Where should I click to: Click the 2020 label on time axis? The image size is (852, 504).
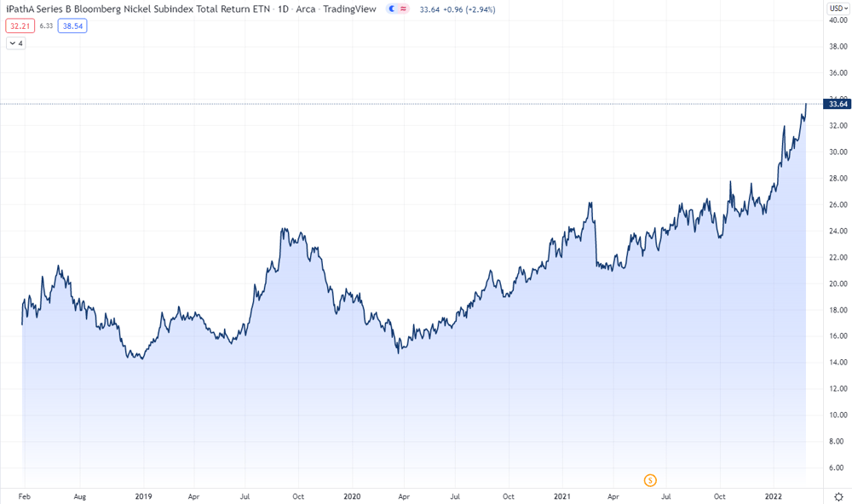pyautogui.click(x=352, y=496)
